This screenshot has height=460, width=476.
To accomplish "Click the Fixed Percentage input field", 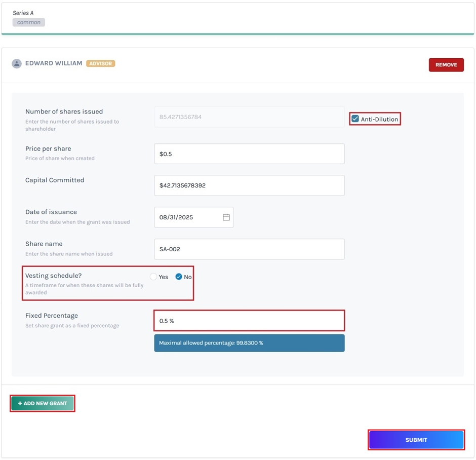I will [x=249, y=321].
